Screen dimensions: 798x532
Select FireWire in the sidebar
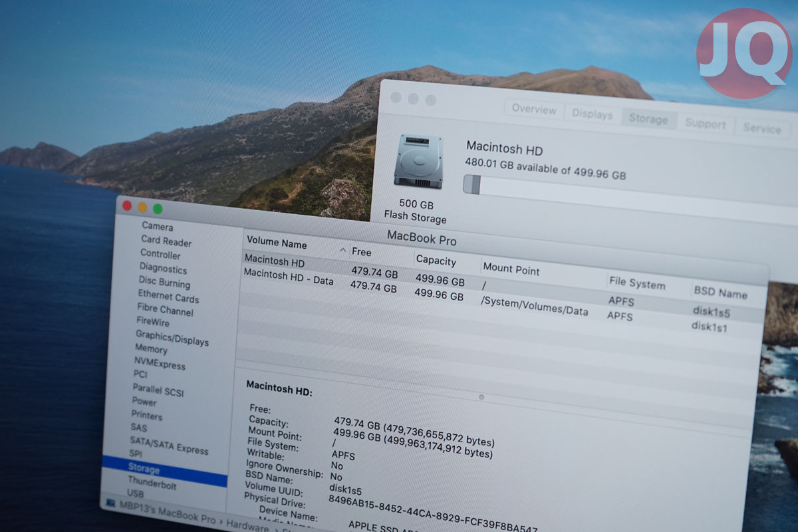click(x=153, y=322)
